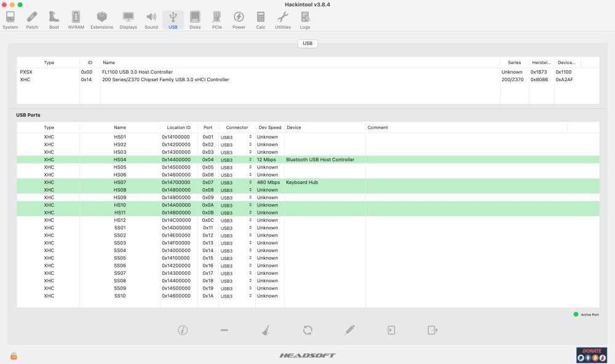Open connector dropdown for HS09
615x364 pixels.
pyautogui.click(x=237, y=198)
